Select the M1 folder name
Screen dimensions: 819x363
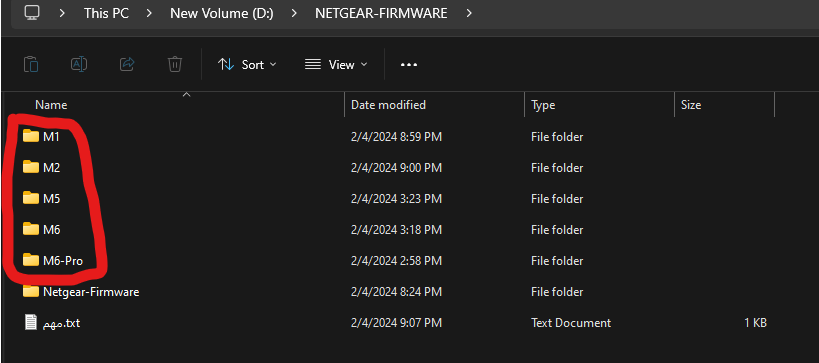(51, 137)
